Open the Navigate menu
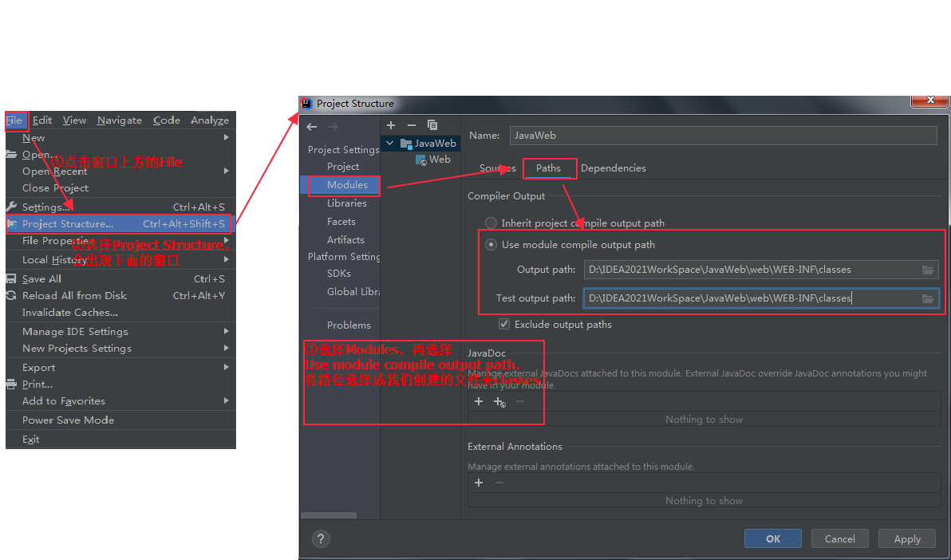The image size is (951, 560). tap(120, 120)
